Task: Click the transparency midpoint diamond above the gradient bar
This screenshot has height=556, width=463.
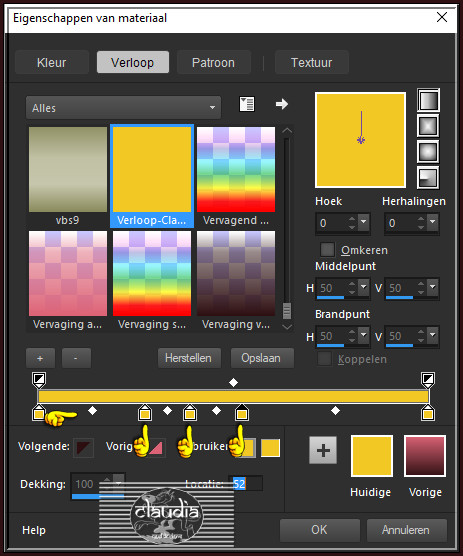Action: point(233,383)
